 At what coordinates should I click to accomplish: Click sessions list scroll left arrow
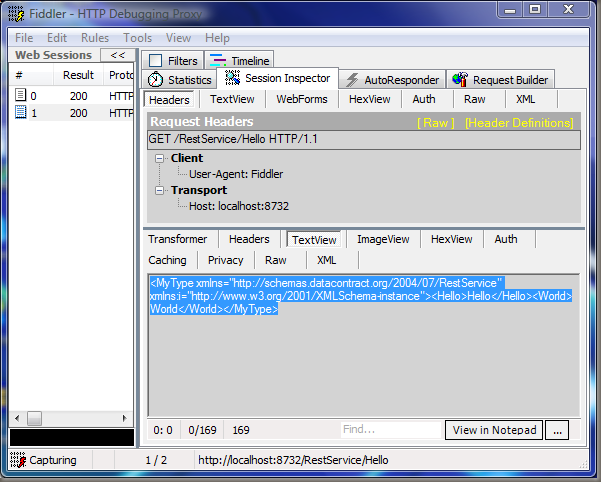click(17, 418)
